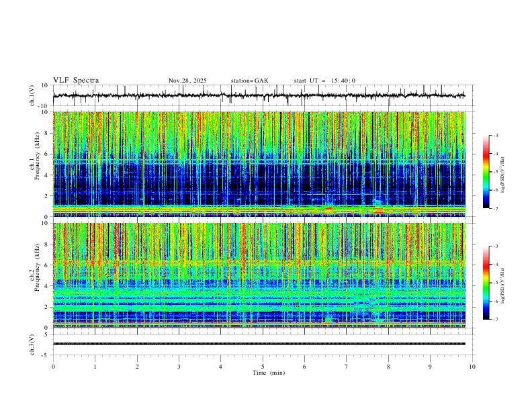Select the "start UT = 15:40:0" text
The width and height of the screenshot is (532, 411).
click(x=324, y=81)
